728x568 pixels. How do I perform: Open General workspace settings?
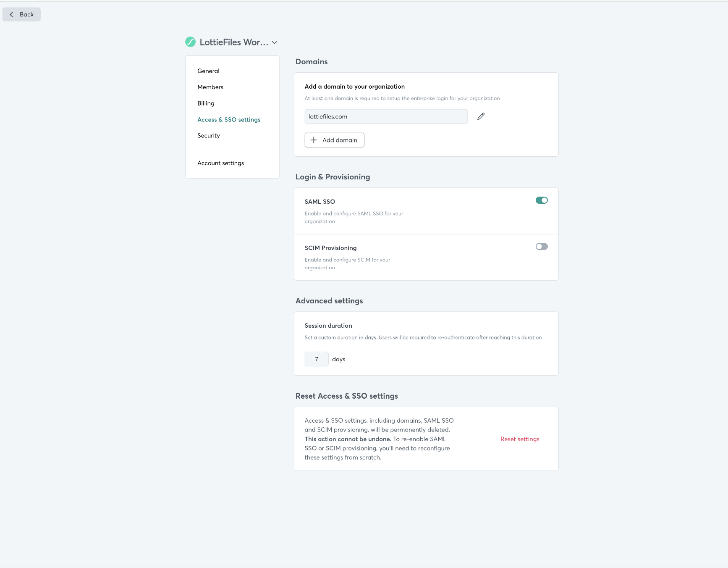pyautogui.click(x=208, y=71)
